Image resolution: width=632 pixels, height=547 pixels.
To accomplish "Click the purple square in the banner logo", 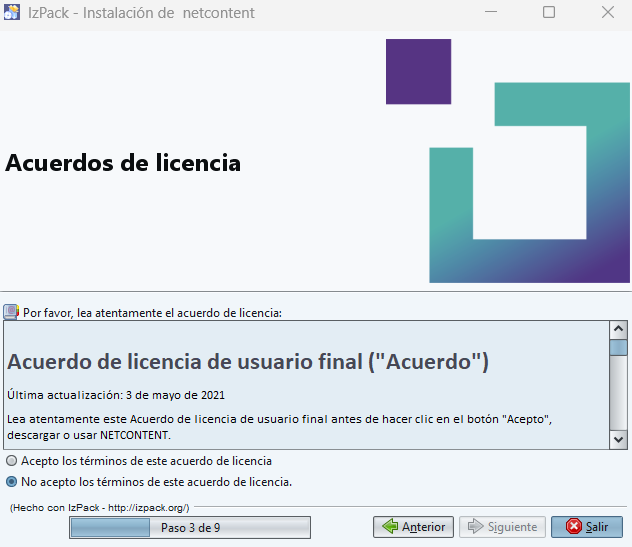I will pyautogui.click(x=418, y=71).
